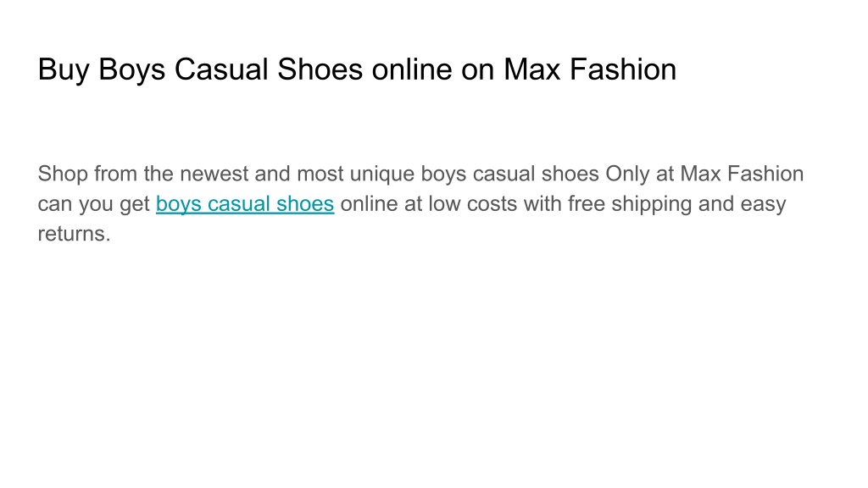This screenshot has width=868, height=488.
Task: Click the word "returns." on the last line
Action: click(75, 234)
